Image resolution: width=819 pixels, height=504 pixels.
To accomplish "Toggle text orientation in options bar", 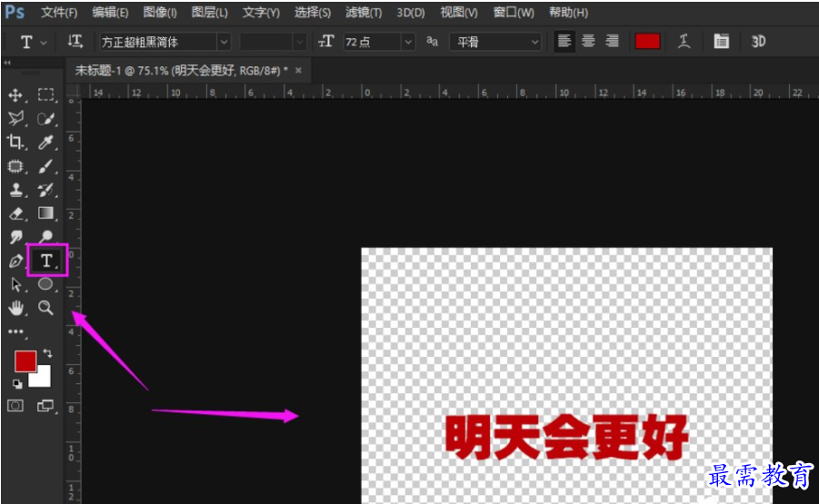I will tap(75, 41).
